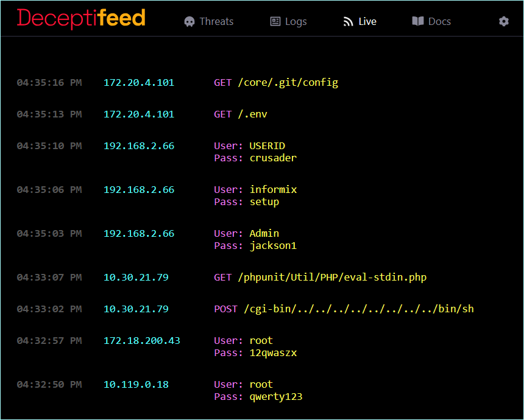Click the GET /core/.git/config request
The image size is (524, 420).
click(275, 83)
